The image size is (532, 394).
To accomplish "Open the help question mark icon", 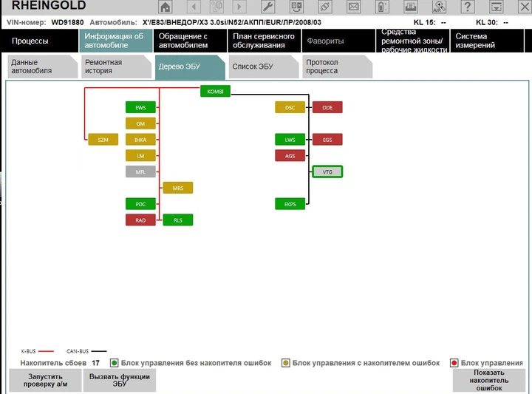I will pos(468,7).
